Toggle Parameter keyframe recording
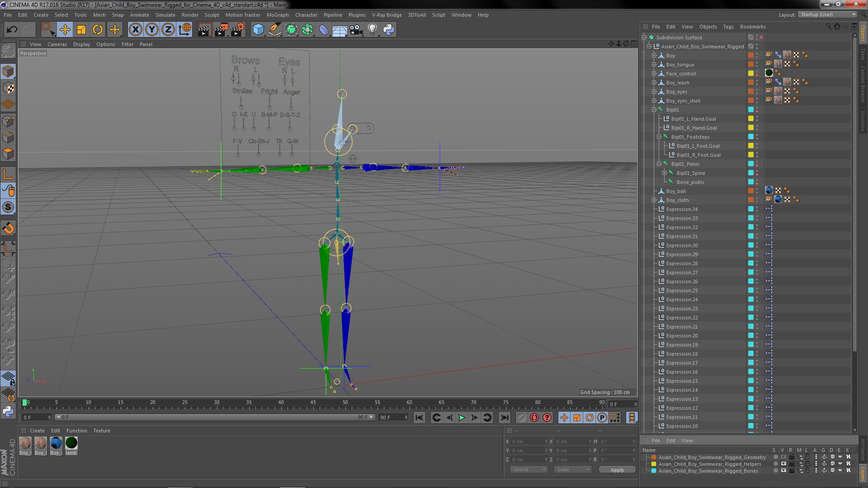 602,418
